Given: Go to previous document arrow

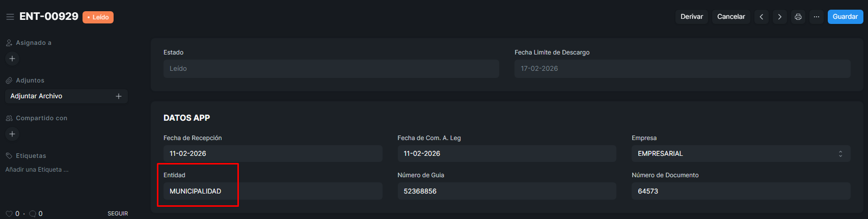Looking at the screenshot, I should coord(761,17).
